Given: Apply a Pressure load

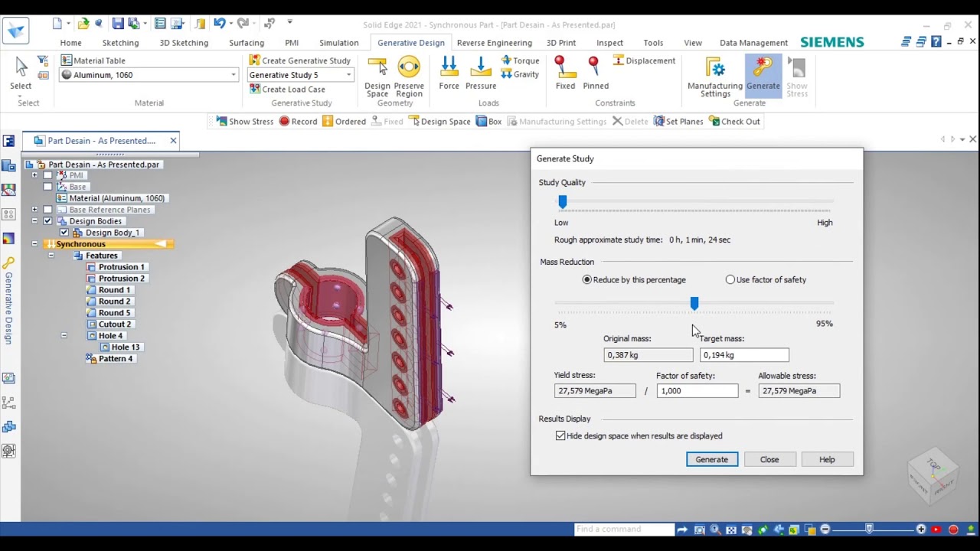Looking at the screenshot, I should pyautogui.click(x=481, y=73).
